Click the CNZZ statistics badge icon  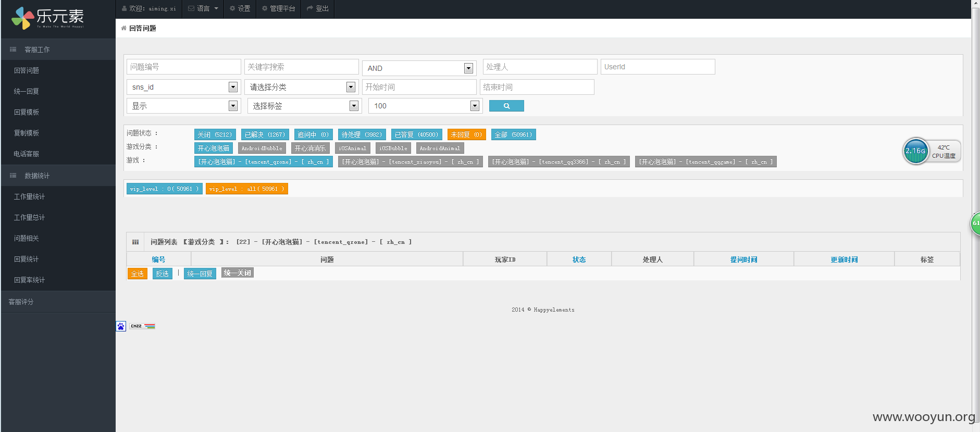tap(143, 326)
